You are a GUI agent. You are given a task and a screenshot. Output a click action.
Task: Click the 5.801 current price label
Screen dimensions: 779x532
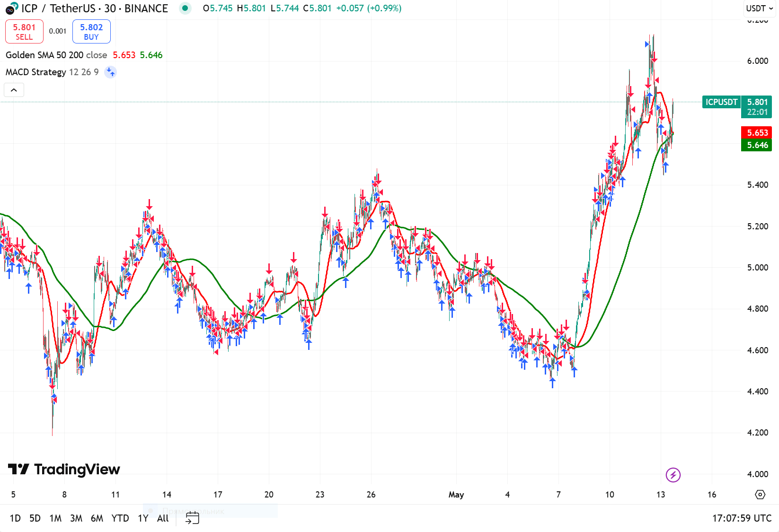pyautogui.click(x=757, y=102)
